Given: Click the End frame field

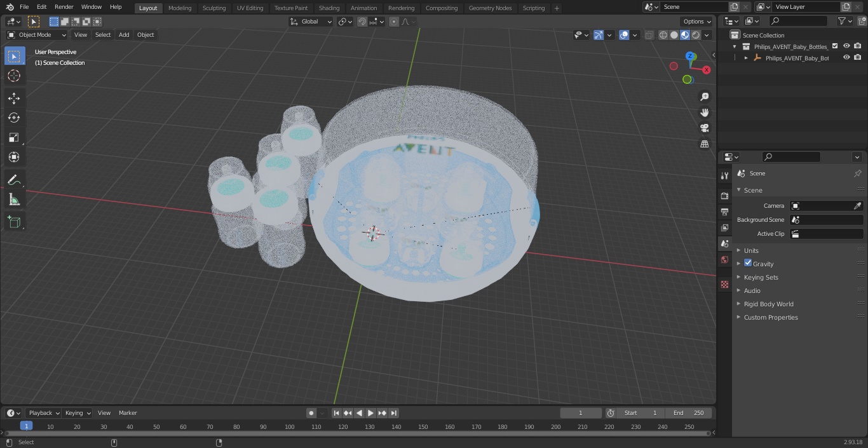Looking at the screenshot, I should [689, 413].
